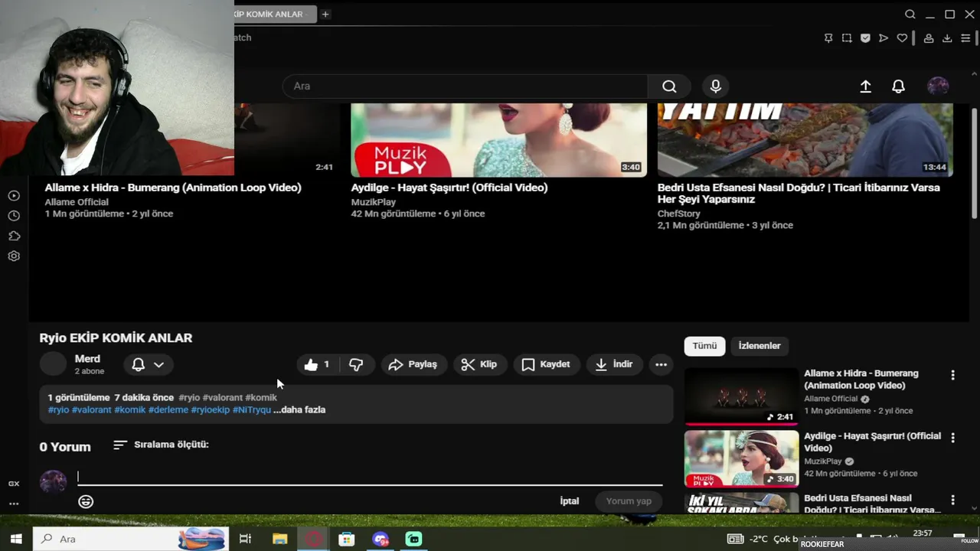Open the Sıralama ölçütü sort menu
The height and width of the screenshot is (551, 980).
coord(161,445)
